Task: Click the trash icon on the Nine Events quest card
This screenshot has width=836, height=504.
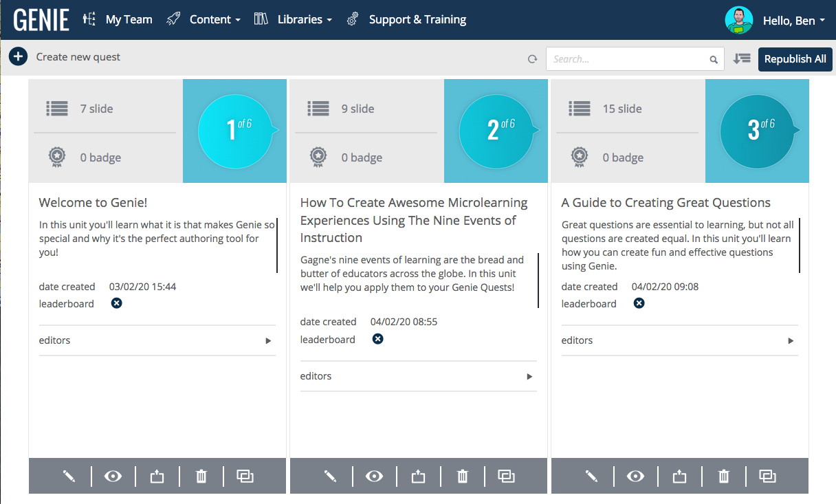Action: click(x=463, y=476)
